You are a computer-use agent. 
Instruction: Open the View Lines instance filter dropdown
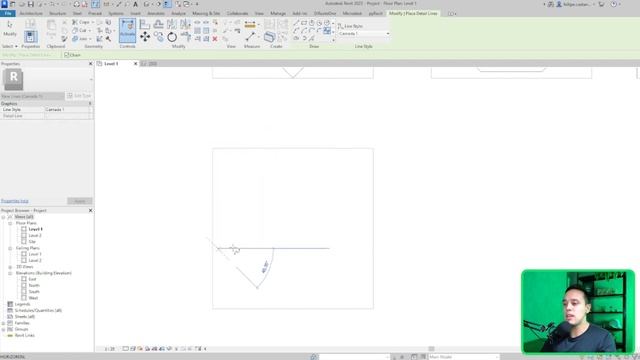coord(33,96)
